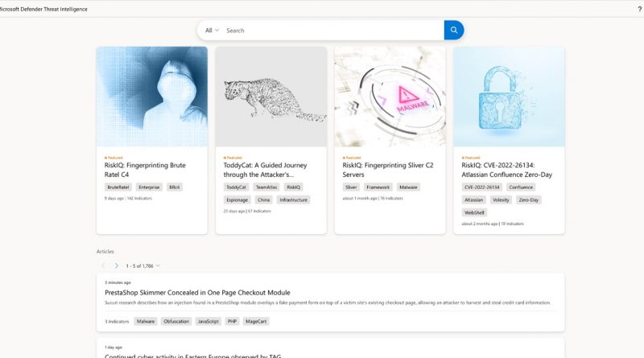Click about 2 months ago | 19 indicators text

pyautogui.click(x=493, y=224)
